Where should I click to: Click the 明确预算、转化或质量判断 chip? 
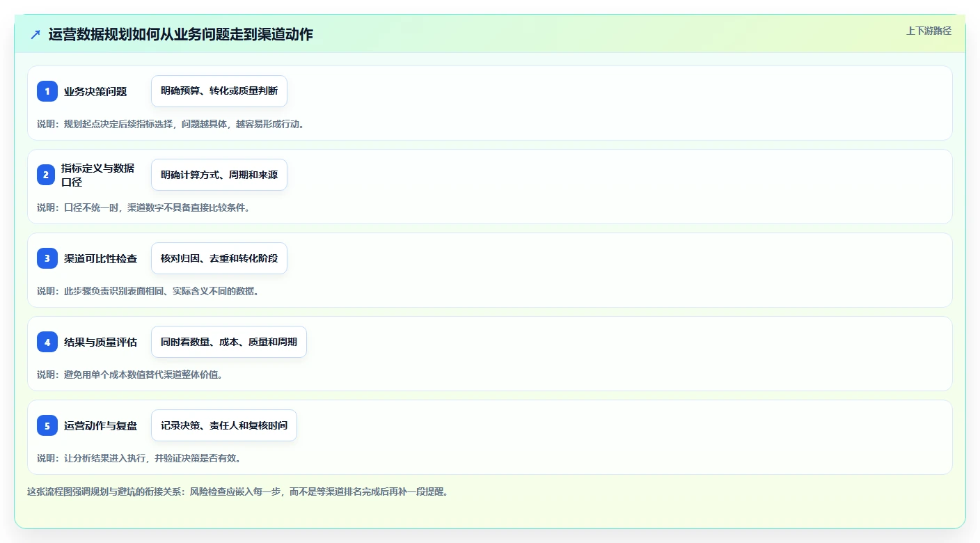pos(219,91)
